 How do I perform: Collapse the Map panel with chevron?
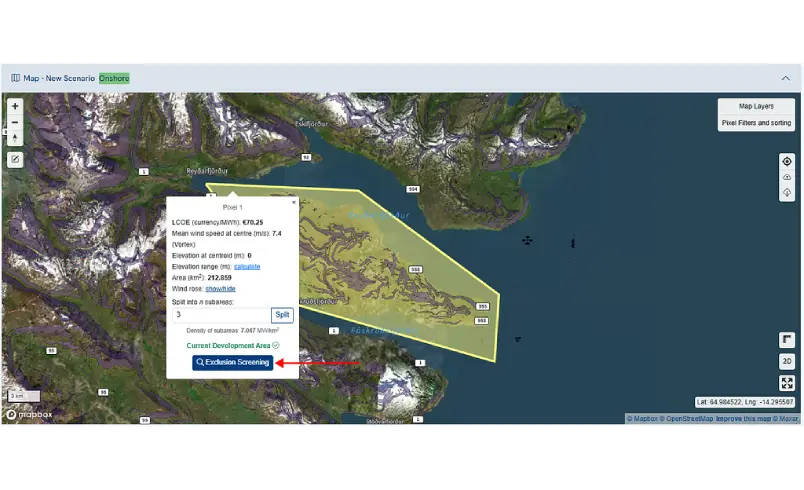click(786, 78)
